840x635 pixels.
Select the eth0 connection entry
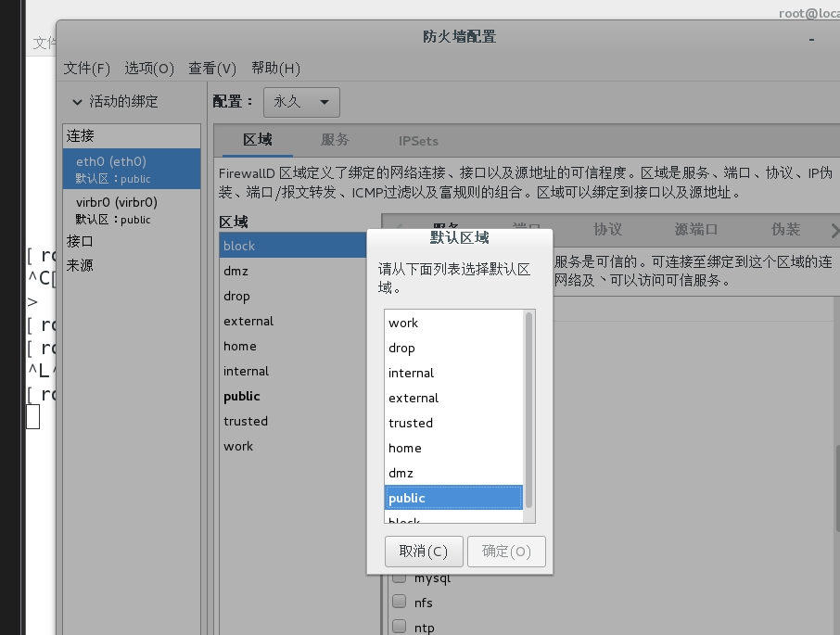point(132,170)
